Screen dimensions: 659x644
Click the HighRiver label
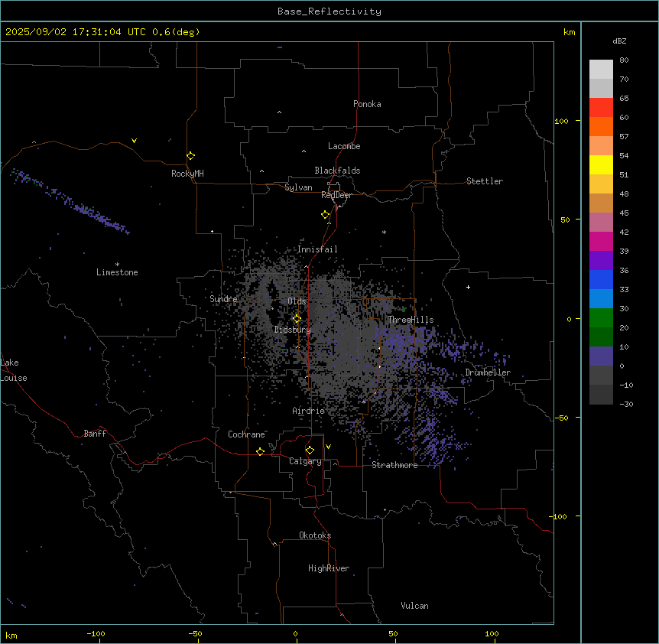329,568
